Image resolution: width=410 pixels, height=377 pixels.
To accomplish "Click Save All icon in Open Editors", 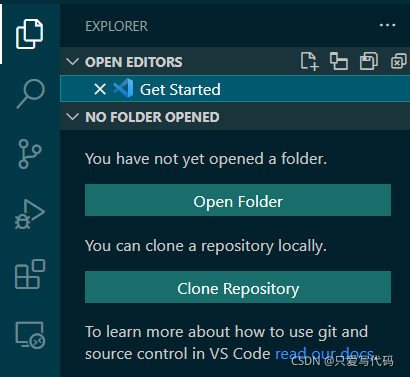I will coord(369,61).
